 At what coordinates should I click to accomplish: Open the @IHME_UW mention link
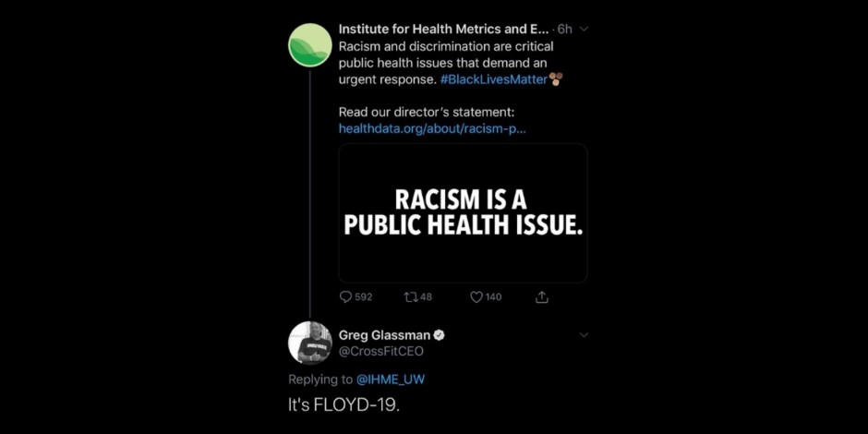pos(391,380)
